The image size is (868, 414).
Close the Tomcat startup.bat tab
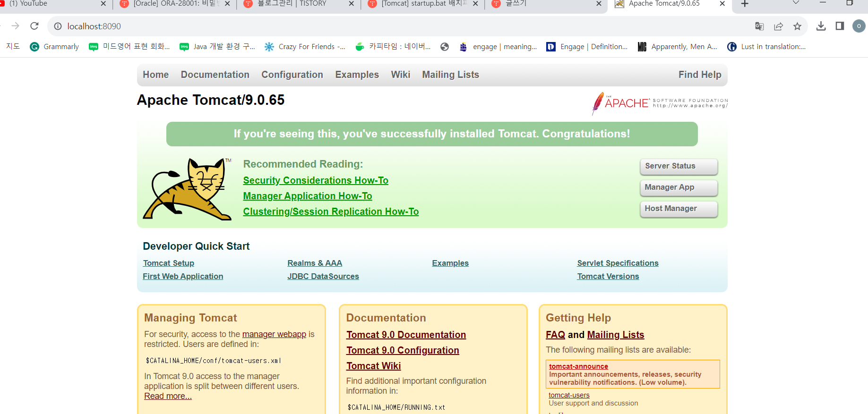475,4
